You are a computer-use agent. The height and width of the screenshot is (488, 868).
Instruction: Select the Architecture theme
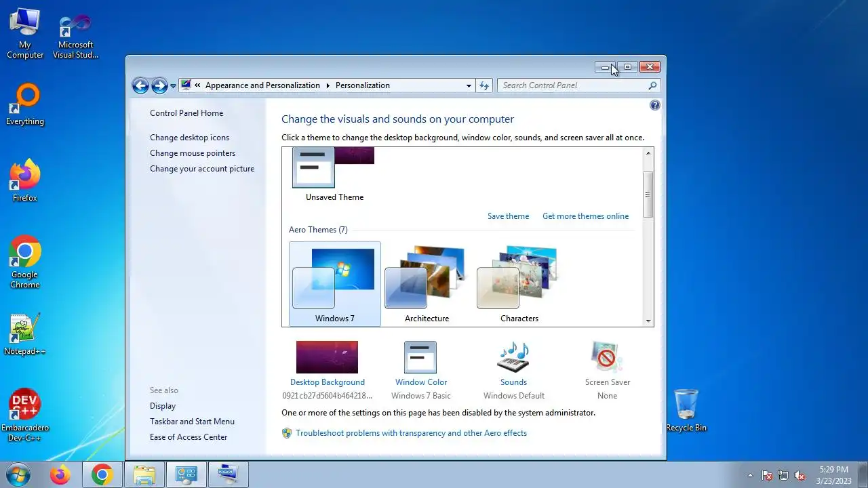pyautogui.click(x=427, y=284)
